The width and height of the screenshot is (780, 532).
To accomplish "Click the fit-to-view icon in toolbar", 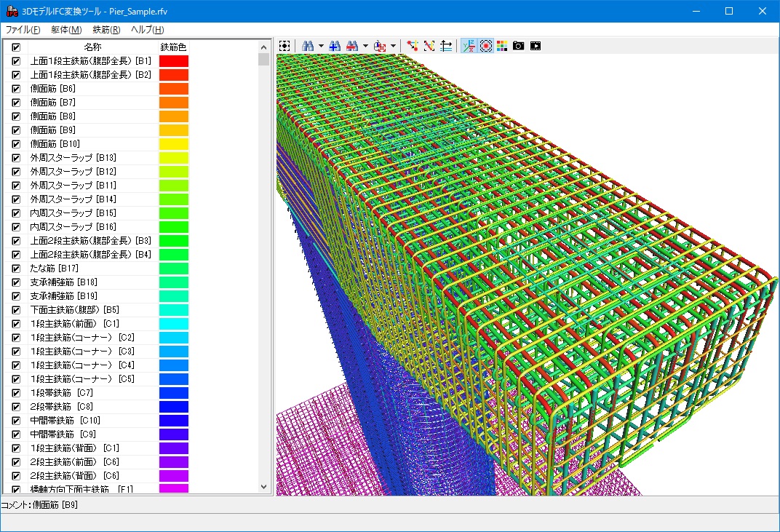I will point(284,46).
